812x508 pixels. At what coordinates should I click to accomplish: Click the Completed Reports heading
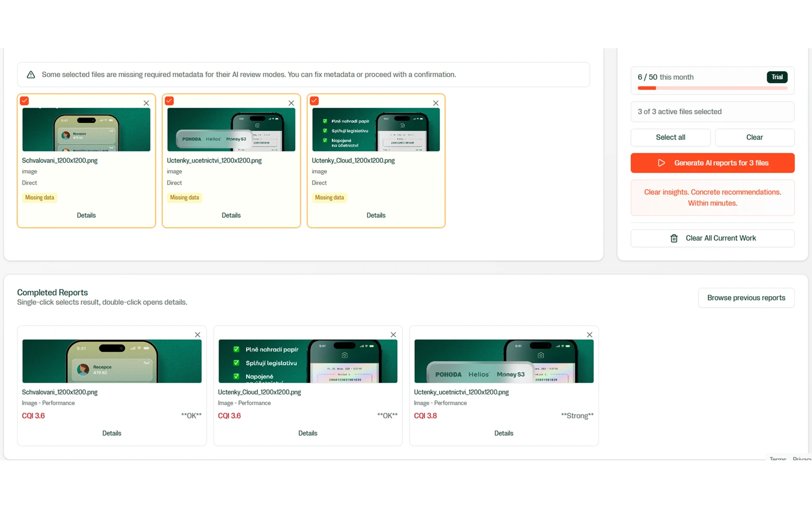click(52, 293)
